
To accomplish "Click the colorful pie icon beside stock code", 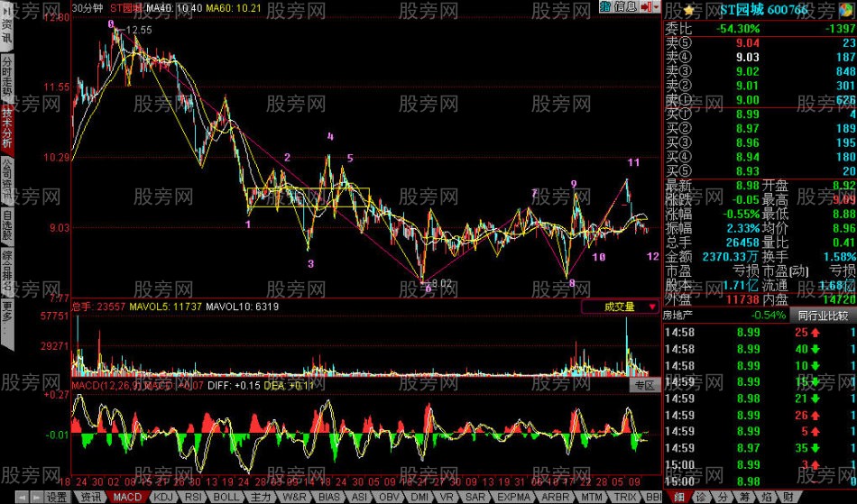I will (845, 10).
